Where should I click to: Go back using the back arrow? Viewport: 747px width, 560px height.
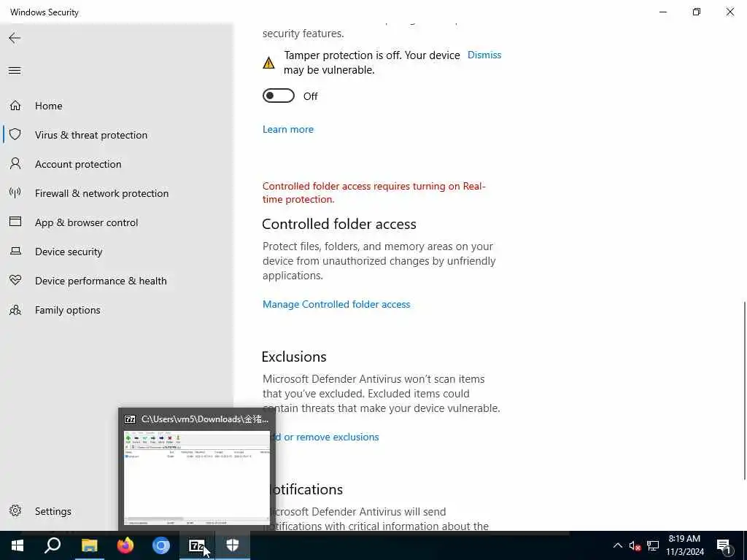(x=15, y=38)
